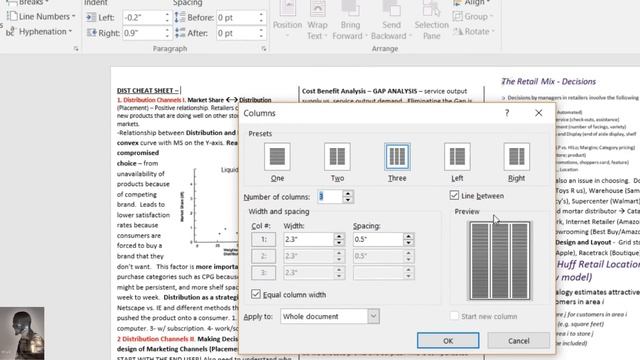
Task: Decrease number of columns with down arrow
Action: coord(348,200)
